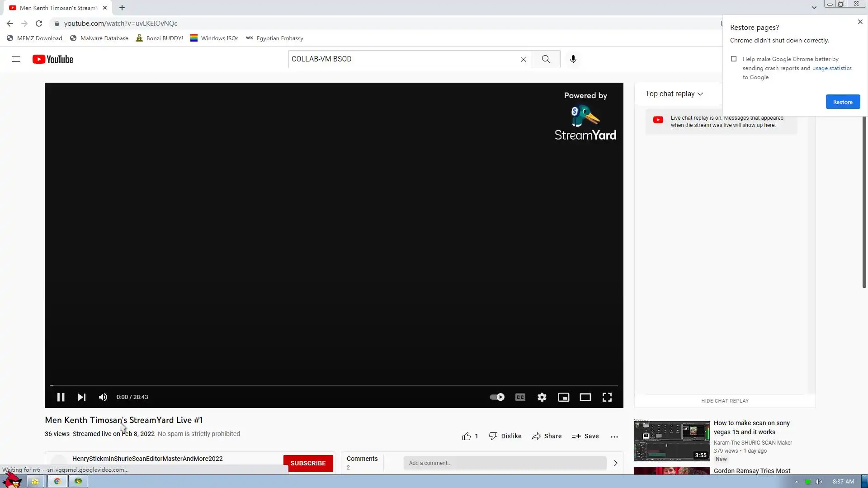Click the video progress bar
Image resolution: width=868 pixels, height=488 pixels.
point(334,385)
